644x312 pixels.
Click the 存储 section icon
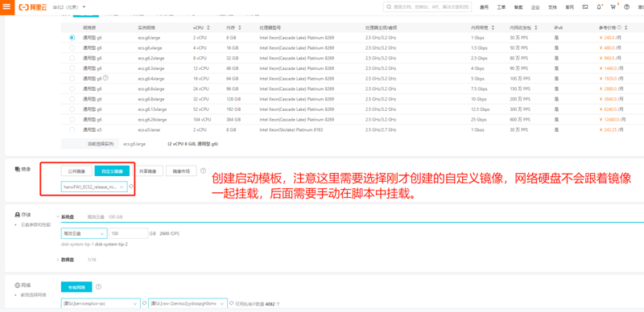click(x=17, y=215)
